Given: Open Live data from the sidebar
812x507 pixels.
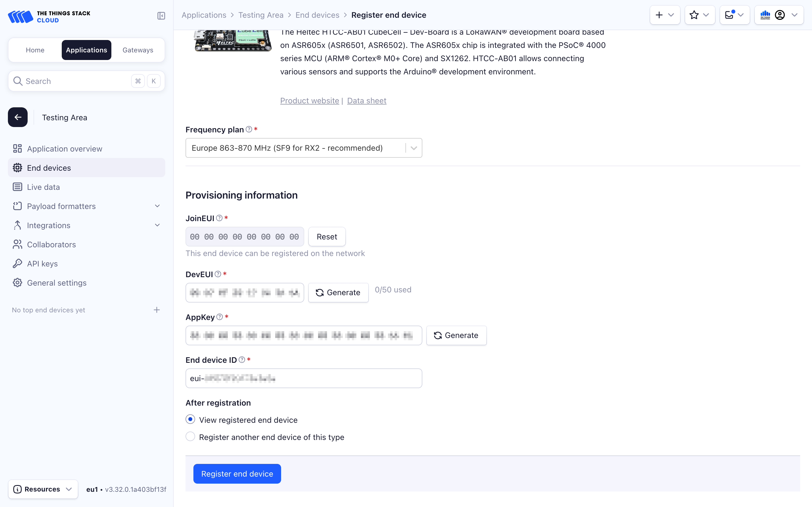Looking at the screenshot, I should 43,187.
